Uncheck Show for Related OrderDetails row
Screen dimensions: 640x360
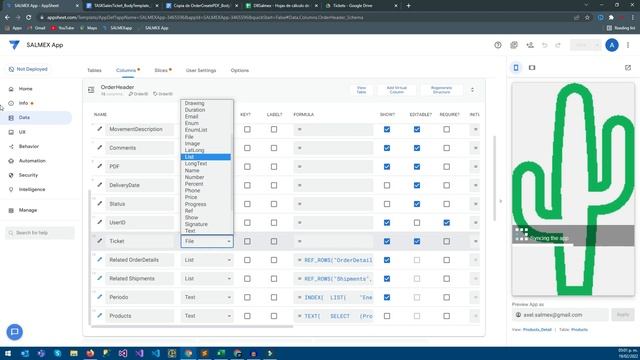pos(387,260)
